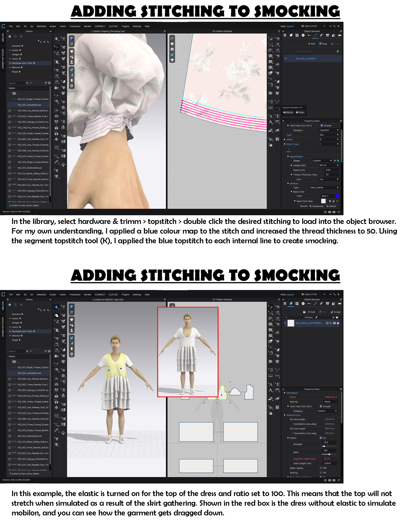Open the Topstitch tab in upper Object Browser
Viewport: 411px width, 532px height.
pyautogui.click(x=315, y=35)
